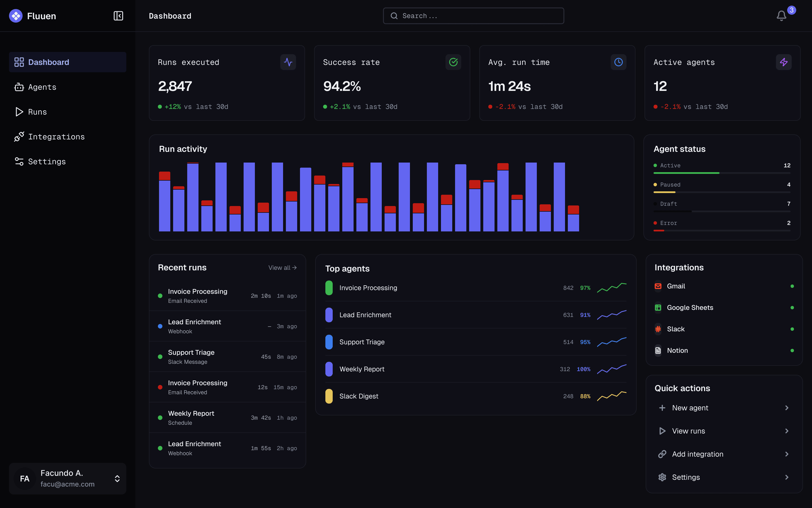This screenshot has width=812, height=508.
Task: Select View runs quick action
Action: tap(724, 431)
